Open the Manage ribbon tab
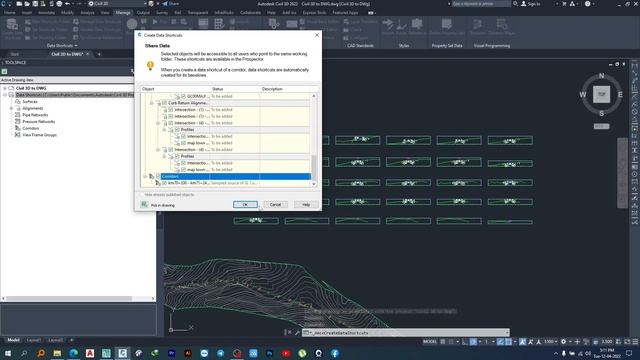The height and width of the screenshot is (360, 640). [123, 13]
